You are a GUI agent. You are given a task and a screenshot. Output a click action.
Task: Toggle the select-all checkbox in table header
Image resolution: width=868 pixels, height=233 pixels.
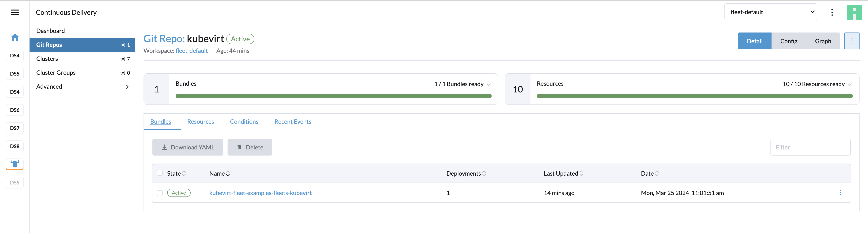click(160, 173)
